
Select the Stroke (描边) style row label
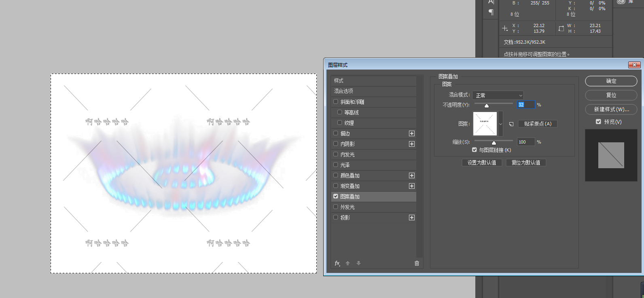coord(345,133)
